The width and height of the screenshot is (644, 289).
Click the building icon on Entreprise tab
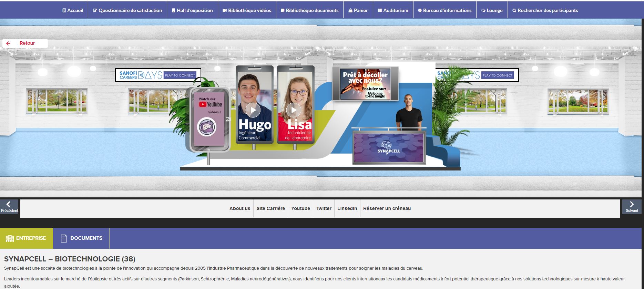pos(10,238)
